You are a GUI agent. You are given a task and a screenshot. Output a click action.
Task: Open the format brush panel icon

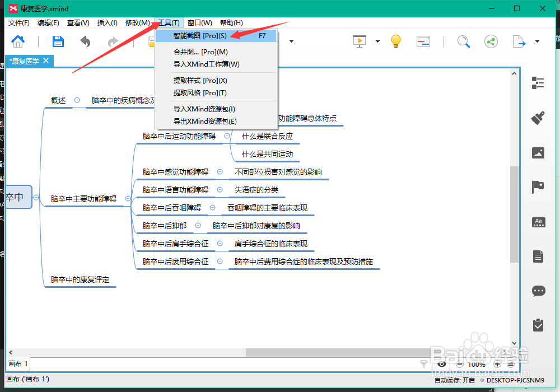pyautogui.click(x=538, y=118)
